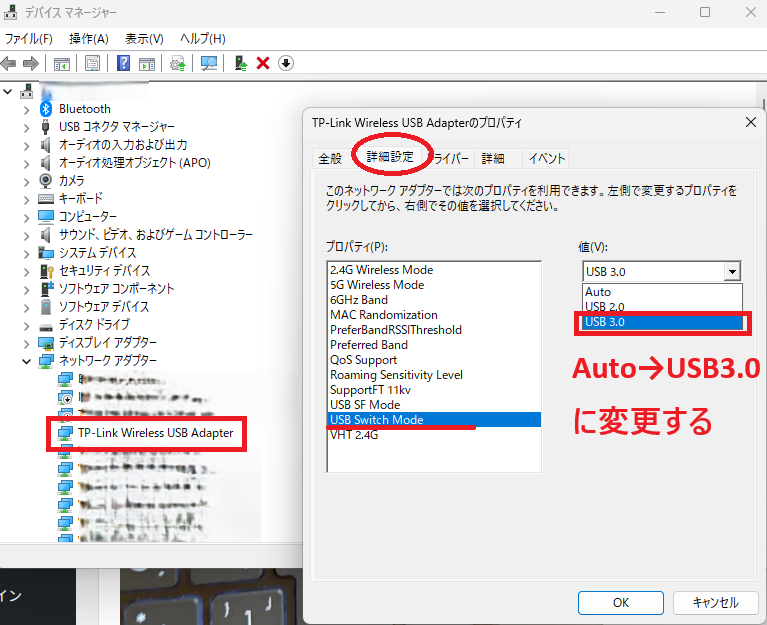Expand the Bluetooth tree node
767x625 pixels.
coord(26,110)
